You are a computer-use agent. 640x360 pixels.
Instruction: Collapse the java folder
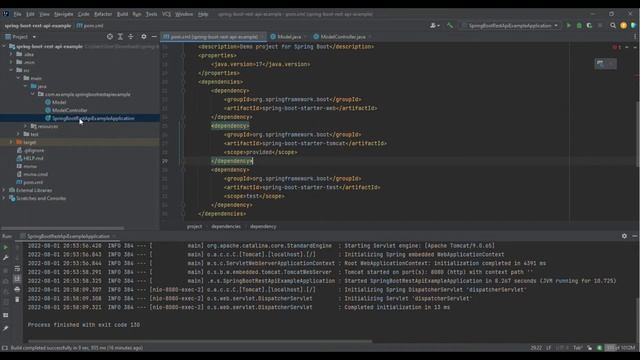tap(26, 86)
